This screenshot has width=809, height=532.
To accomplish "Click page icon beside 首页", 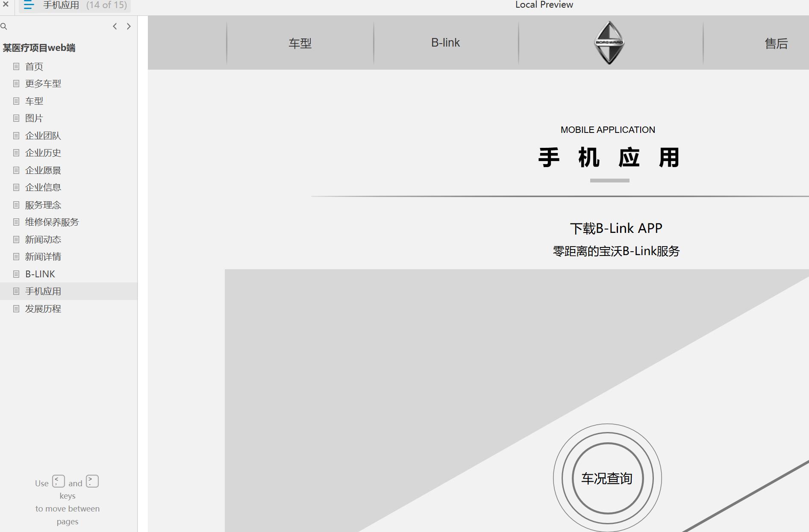I will coord(16,67).
